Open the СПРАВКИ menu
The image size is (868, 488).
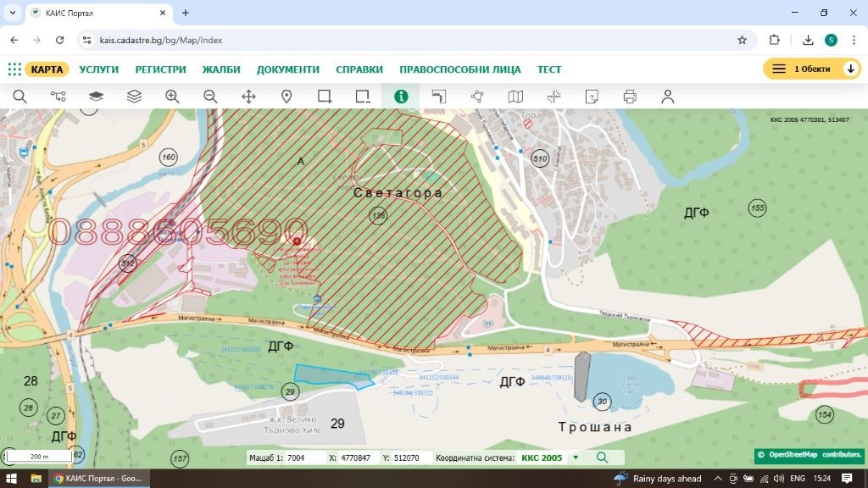pos(359,69)
